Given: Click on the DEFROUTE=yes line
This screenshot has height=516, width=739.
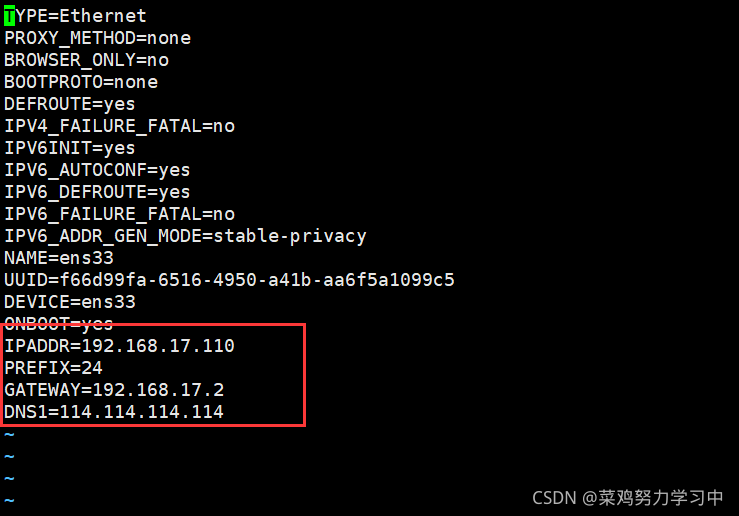Looking at the screenshot, I should coord(69,104).
